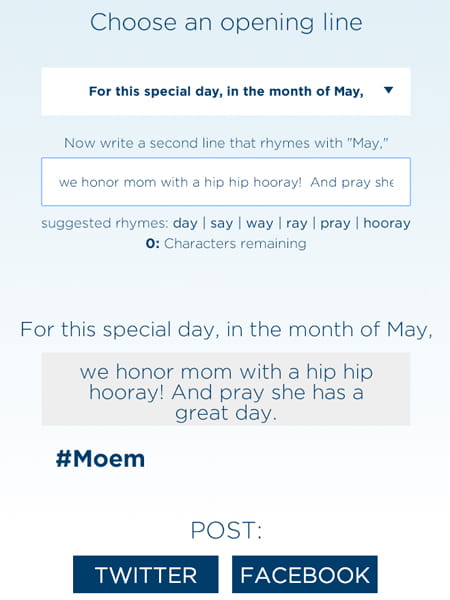450x600 pixels.
Task: Open the opening line selector box
Action: pyautogui.click(x=226, y=91)
